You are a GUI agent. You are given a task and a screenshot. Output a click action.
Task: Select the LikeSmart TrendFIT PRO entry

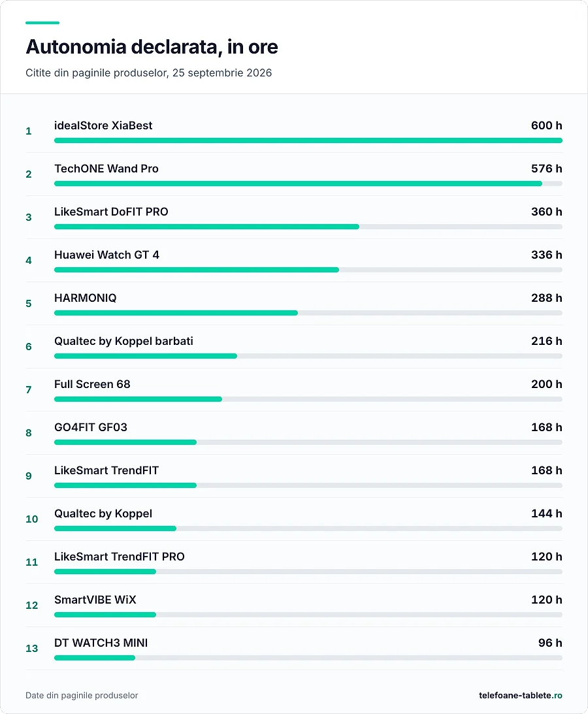pos(294,562)
